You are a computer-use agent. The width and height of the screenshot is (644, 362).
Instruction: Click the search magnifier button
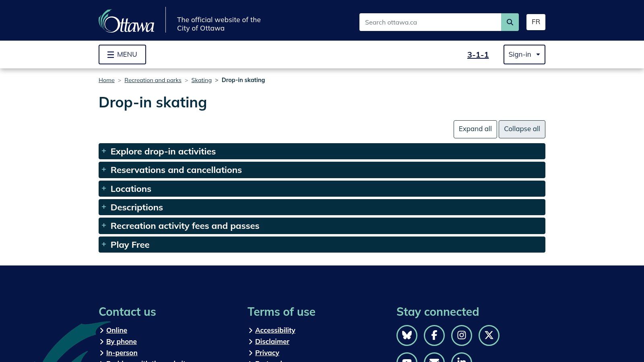click(510, 22)
